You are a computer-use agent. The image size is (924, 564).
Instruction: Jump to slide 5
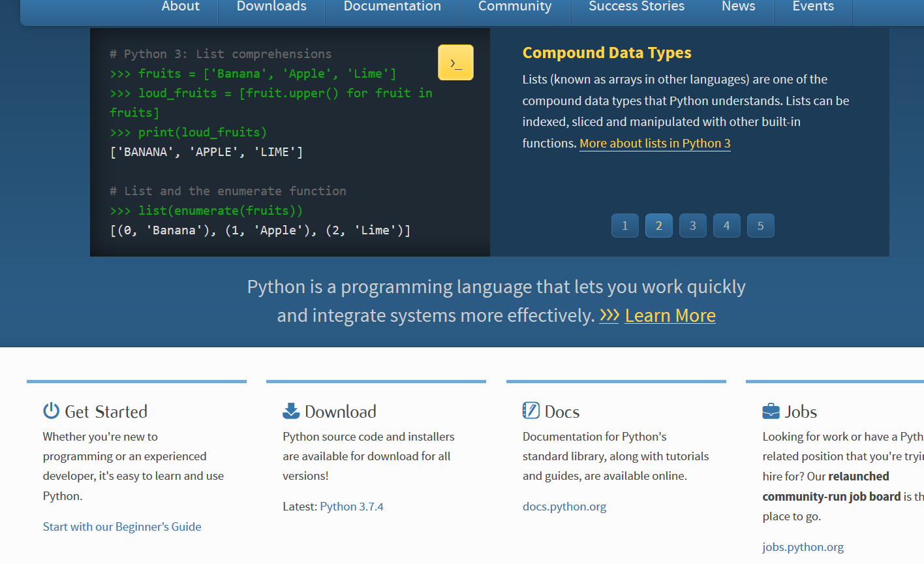(x=761, y=226)
